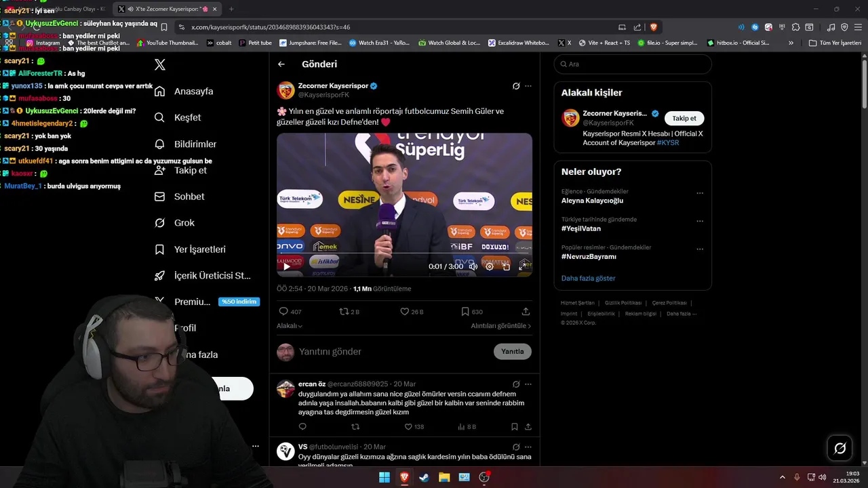Click Daha fazla göster in trends
Viewport: 868px width, 488px height.
tap(589, 279)
